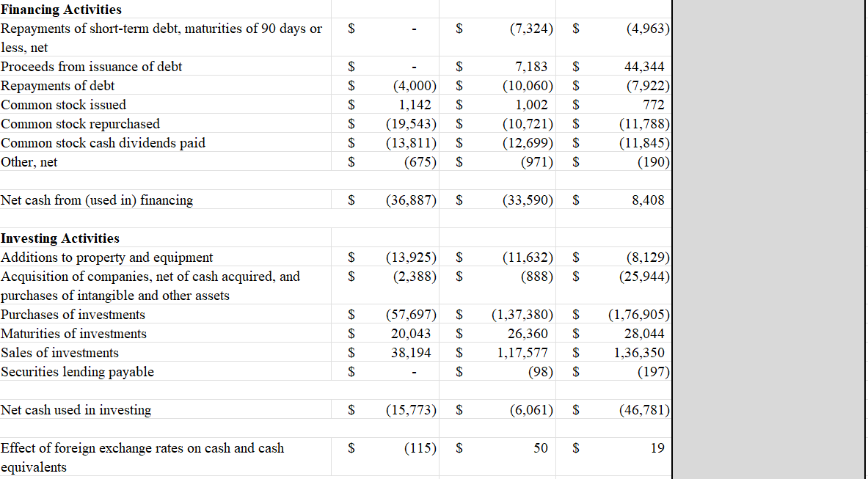Click the Common stock repurchased cell
The image size is (868, 479).
(80, 123)
